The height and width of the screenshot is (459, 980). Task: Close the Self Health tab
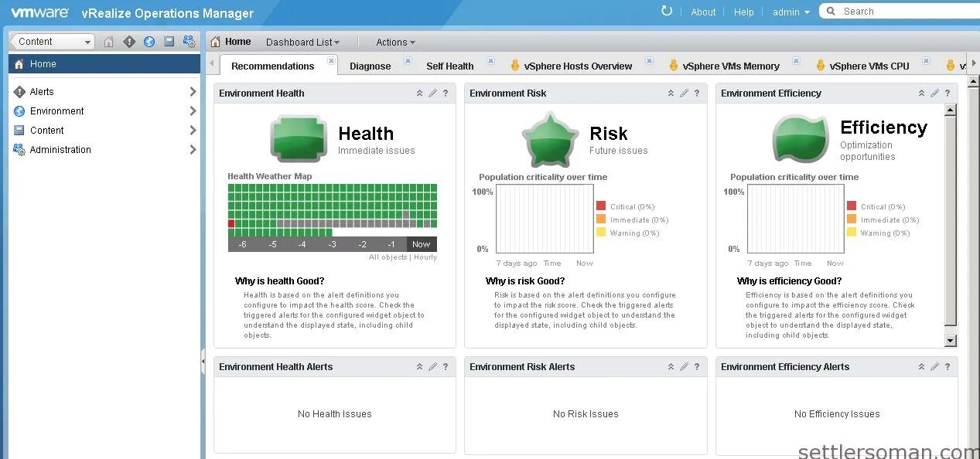pyautogui.click(x=490, y=60)
